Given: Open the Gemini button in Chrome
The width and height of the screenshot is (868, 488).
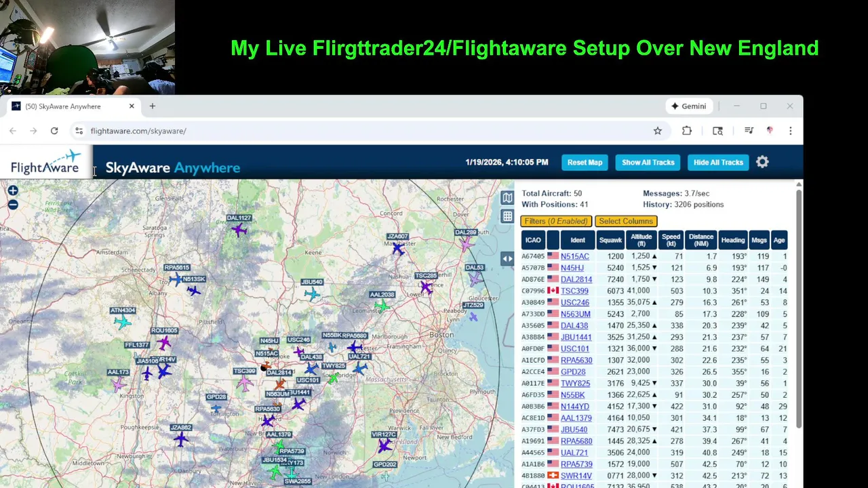Looking at the screenshot, I should (689, 106).
